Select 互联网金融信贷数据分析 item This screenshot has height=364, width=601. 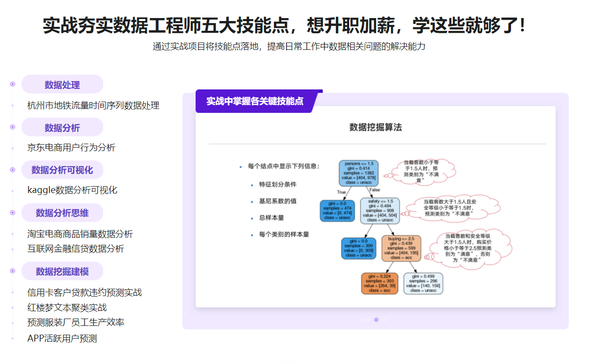click(x=75, y=249)
